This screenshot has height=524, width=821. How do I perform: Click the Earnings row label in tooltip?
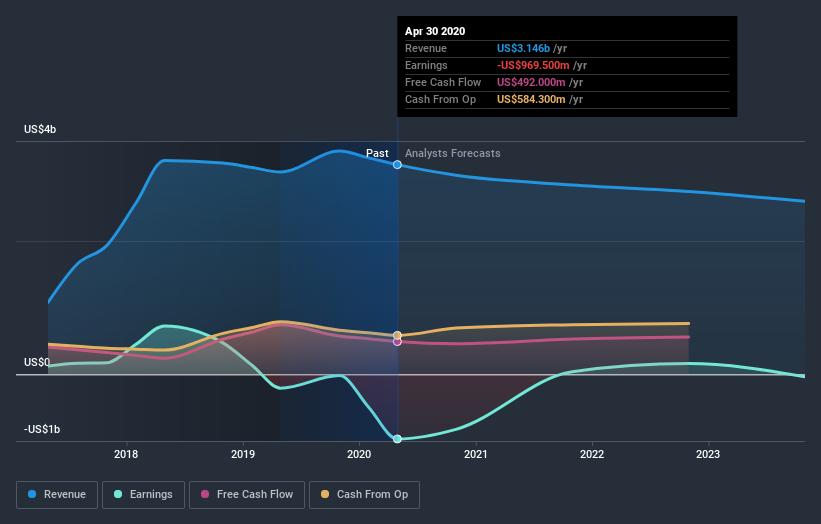(426, 65)
